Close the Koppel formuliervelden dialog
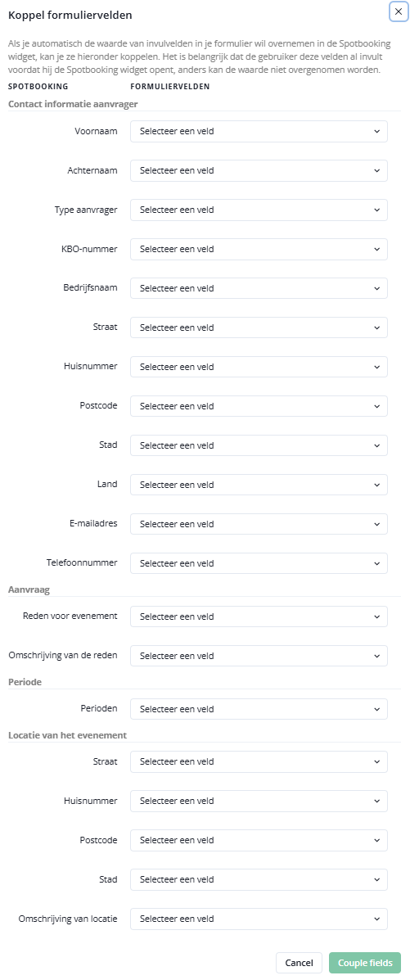410x980 pixels. (398, 12)
